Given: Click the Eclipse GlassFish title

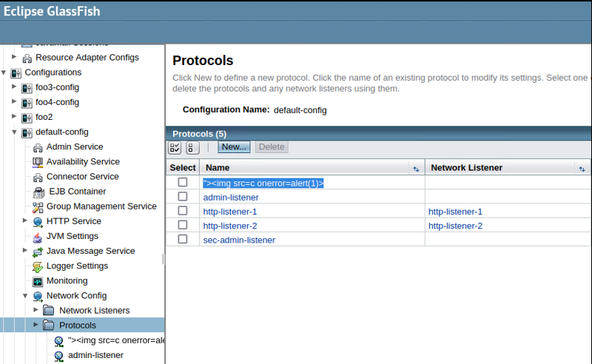Looking at the screenshot, I should [52, 11].
